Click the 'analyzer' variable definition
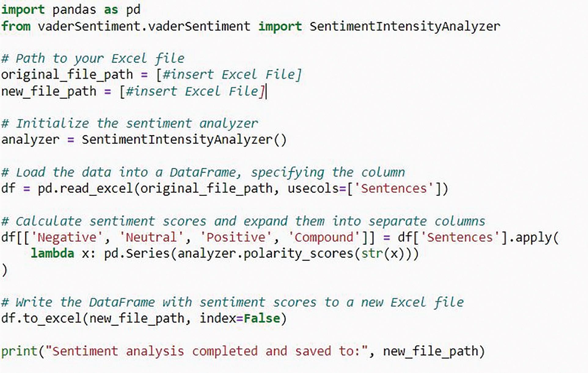The height and width of the screenshot is (373, 588). 30,140
